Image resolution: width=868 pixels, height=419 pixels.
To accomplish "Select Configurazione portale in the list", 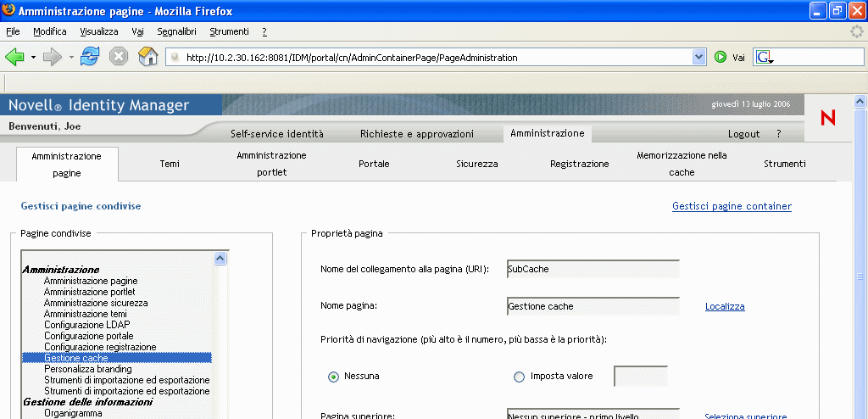I will coord(88,336).
